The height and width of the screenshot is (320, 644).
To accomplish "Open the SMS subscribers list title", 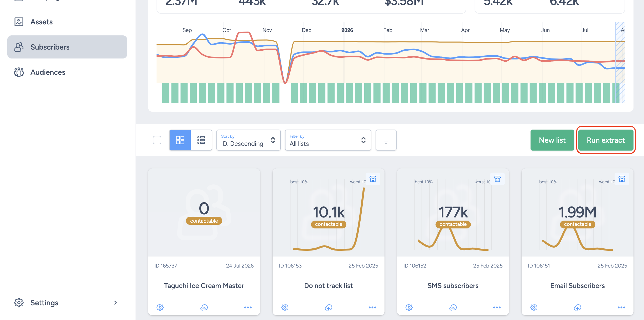I will 453,286.
